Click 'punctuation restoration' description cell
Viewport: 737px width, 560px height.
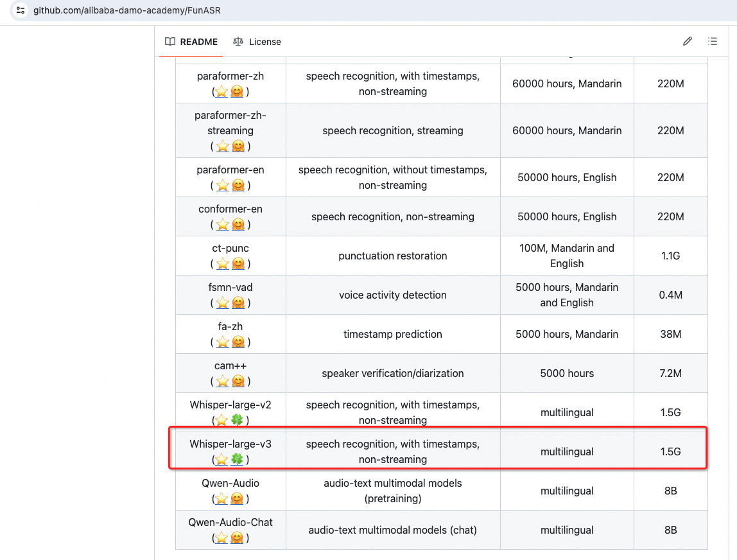coord(393,256)
